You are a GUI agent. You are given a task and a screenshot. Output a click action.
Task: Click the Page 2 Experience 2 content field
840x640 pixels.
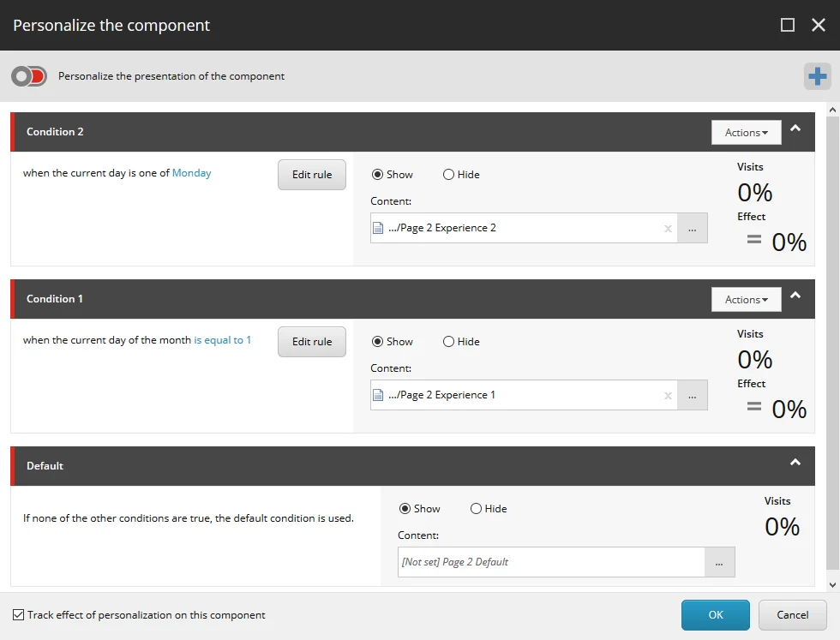(x=524, y=228)
